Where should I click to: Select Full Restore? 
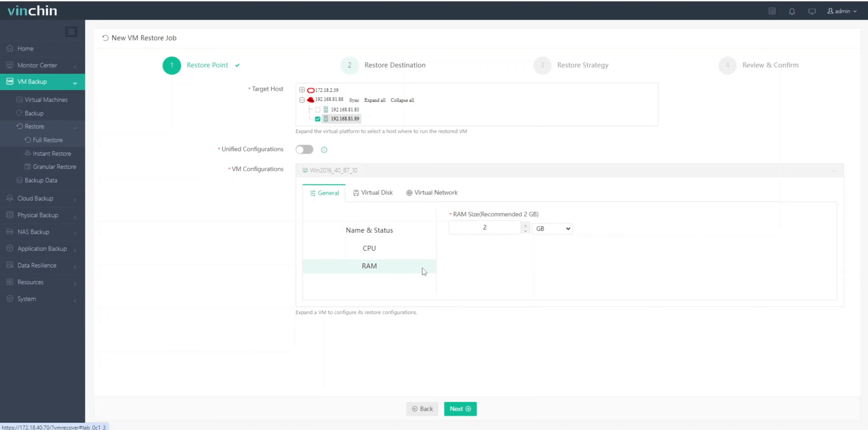click(x=48, y=140)
